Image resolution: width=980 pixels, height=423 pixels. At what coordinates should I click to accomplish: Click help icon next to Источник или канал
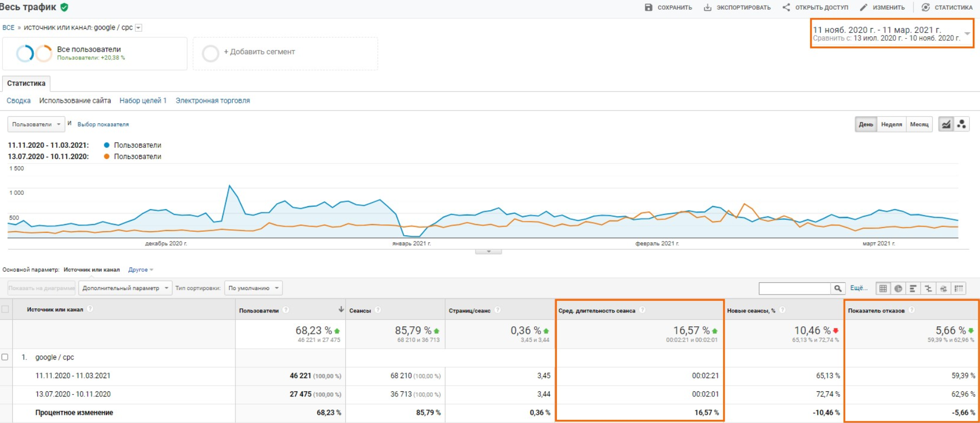[90, 309]
